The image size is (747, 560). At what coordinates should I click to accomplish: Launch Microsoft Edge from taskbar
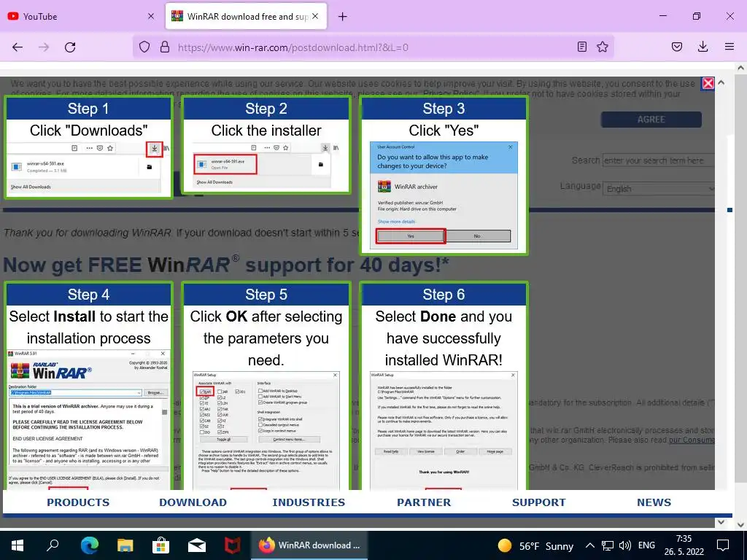[x=89, y=545]
